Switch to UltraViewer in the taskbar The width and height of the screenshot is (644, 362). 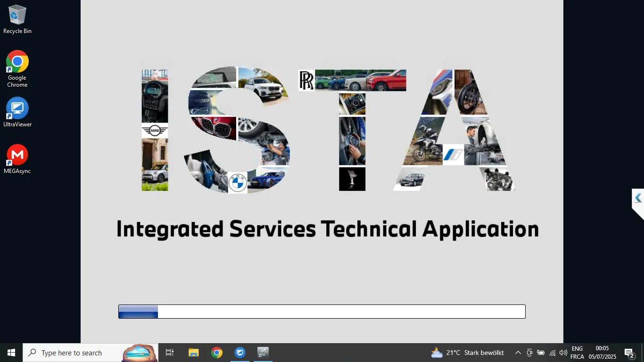(240, 353)
